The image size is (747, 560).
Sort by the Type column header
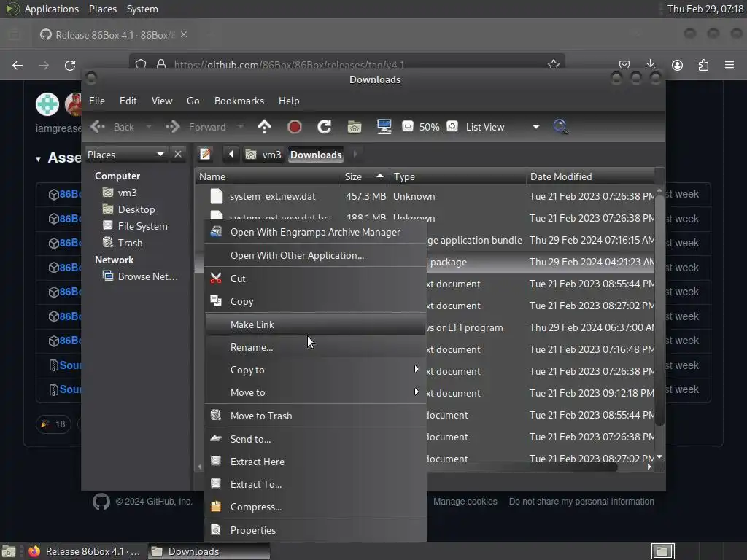457,176
